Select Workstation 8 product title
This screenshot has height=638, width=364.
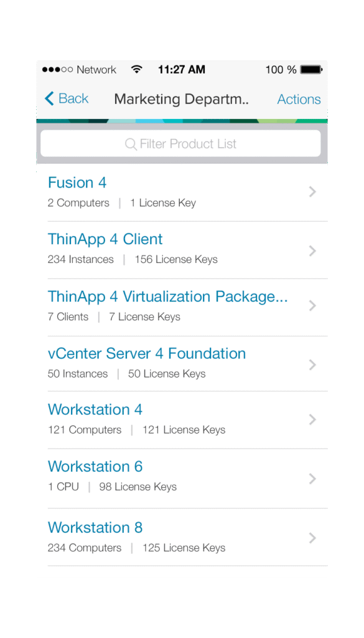(x=95, y=527)
